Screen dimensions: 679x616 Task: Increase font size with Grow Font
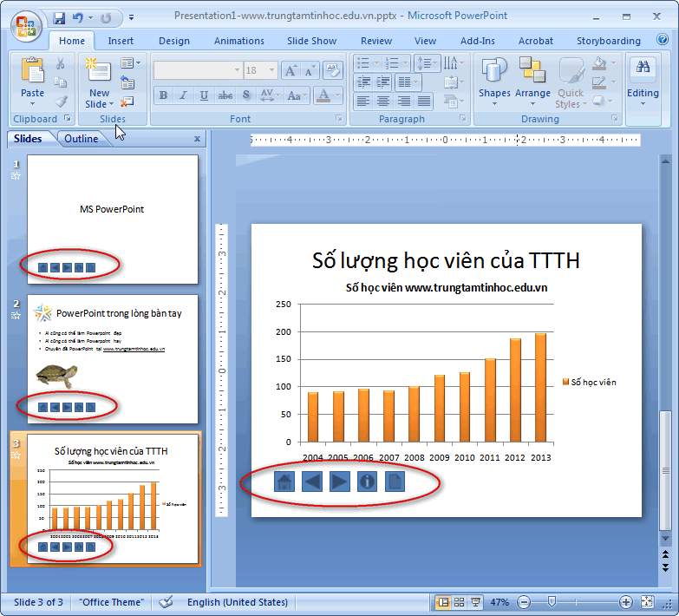click(x=291, y=70)
